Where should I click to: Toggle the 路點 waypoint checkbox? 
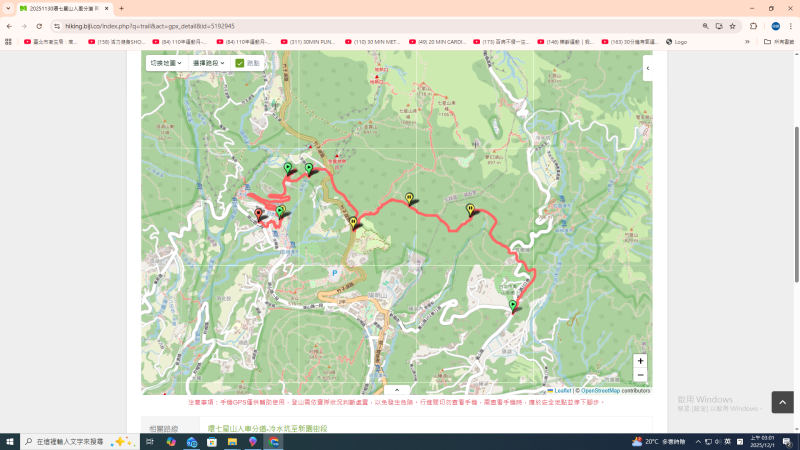pyautogui.click(x=240, y=63)
